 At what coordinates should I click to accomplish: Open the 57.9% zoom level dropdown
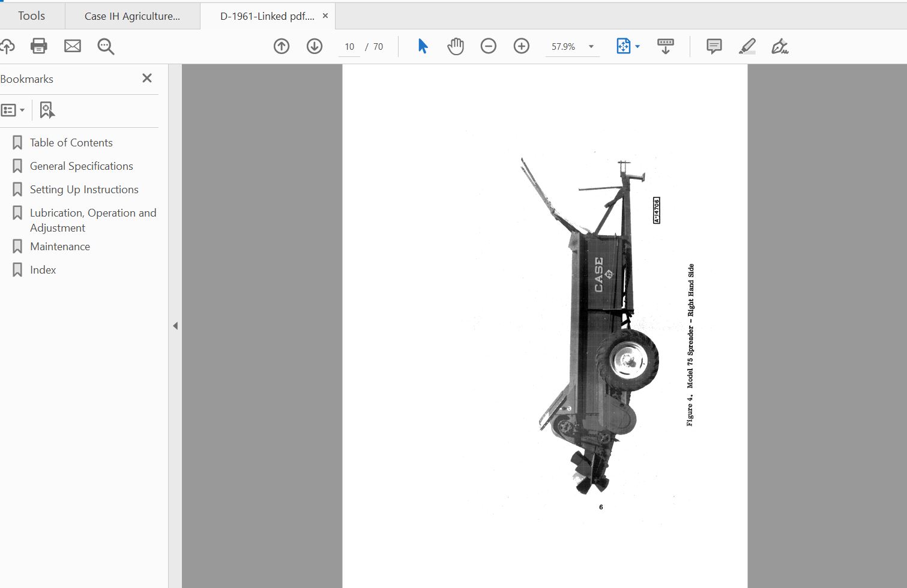(x=591, y=47)
